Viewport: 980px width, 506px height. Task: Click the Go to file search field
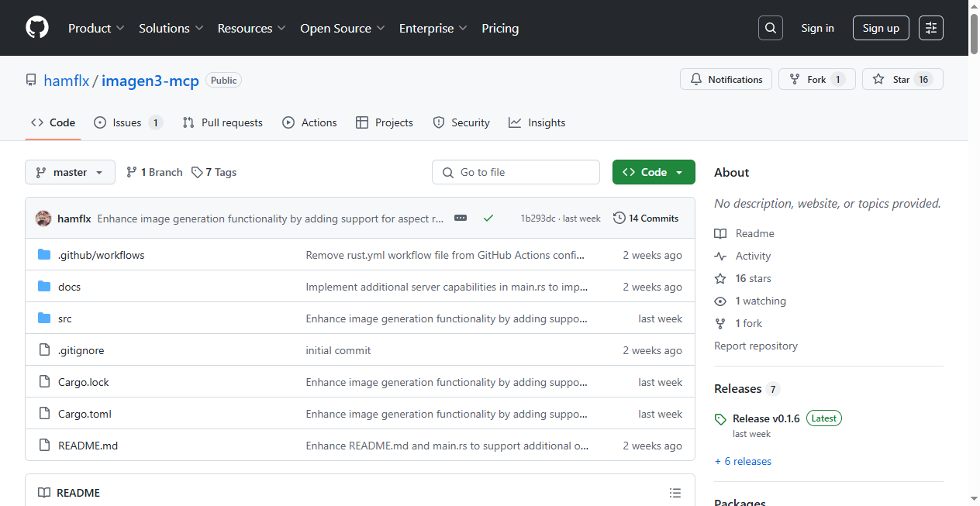point(516,172)
